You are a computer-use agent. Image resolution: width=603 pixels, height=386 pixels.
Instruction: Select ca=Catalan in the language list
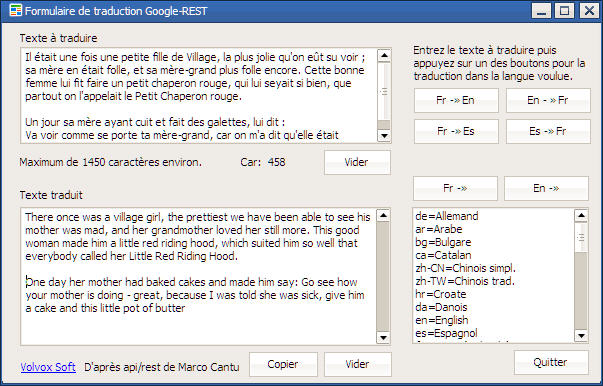point(494,255)
